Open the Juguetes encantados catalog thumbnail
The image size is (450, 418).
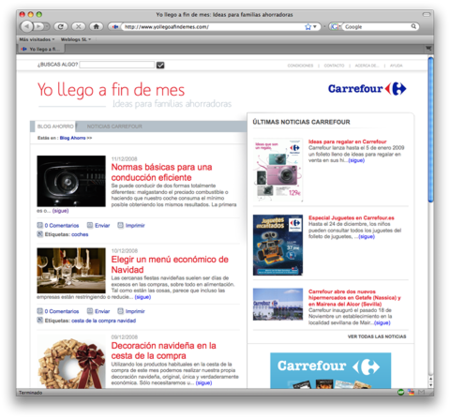(x=278, y=245)
